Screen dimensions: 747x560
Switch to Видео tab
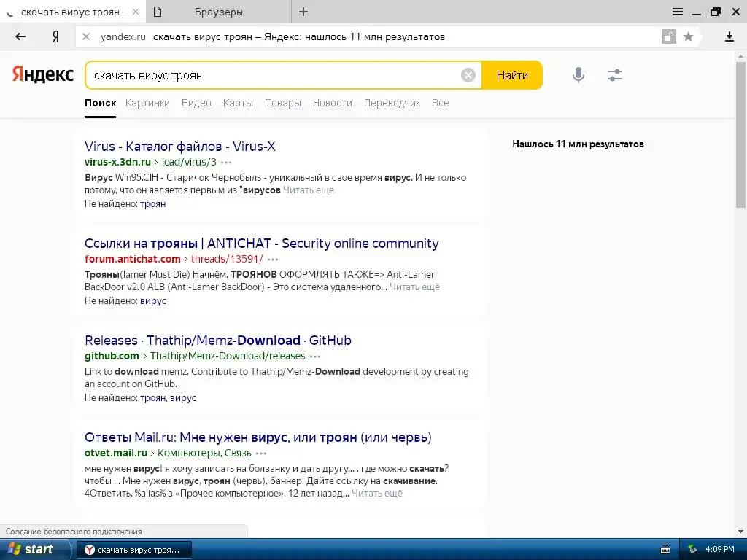196,103
